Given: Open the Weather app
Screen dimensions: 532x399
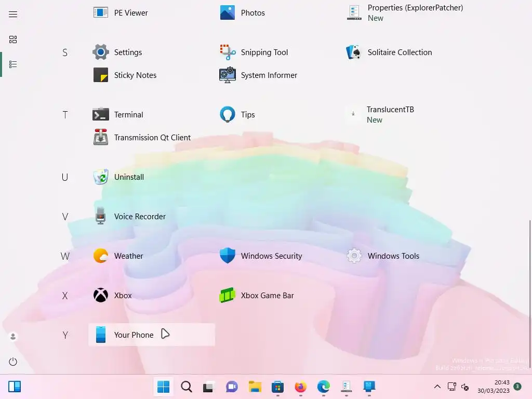Looking at the screenshot, I should click(152, 256).
